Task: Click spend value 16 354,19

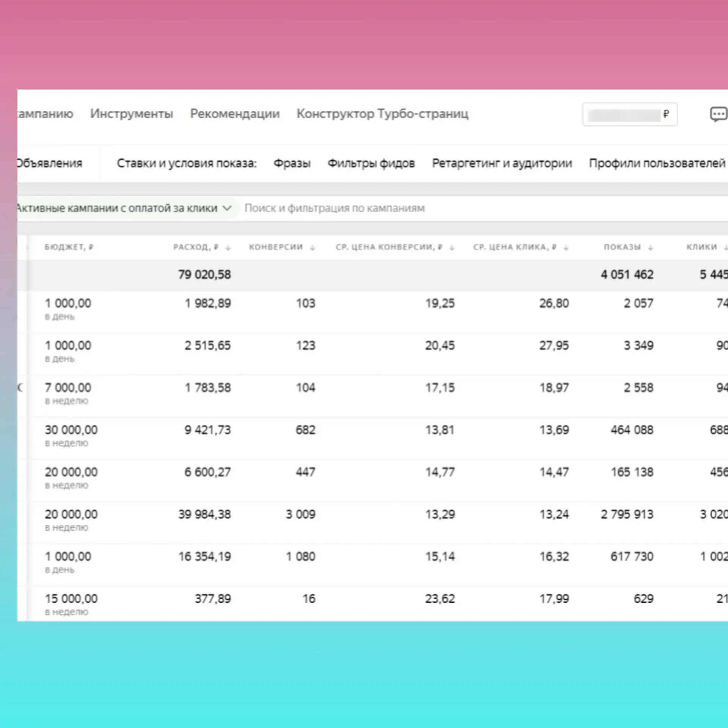Action: 204,557
